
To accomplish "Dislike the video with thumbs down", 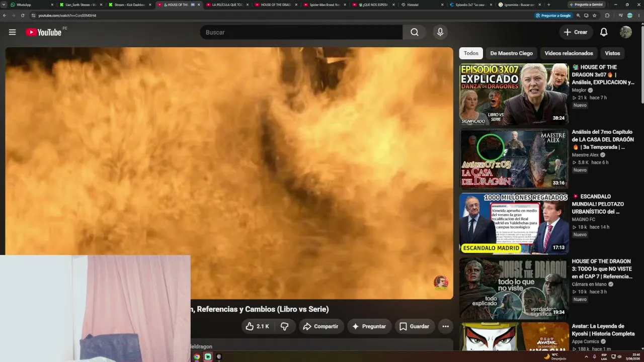I will (285, 326).
